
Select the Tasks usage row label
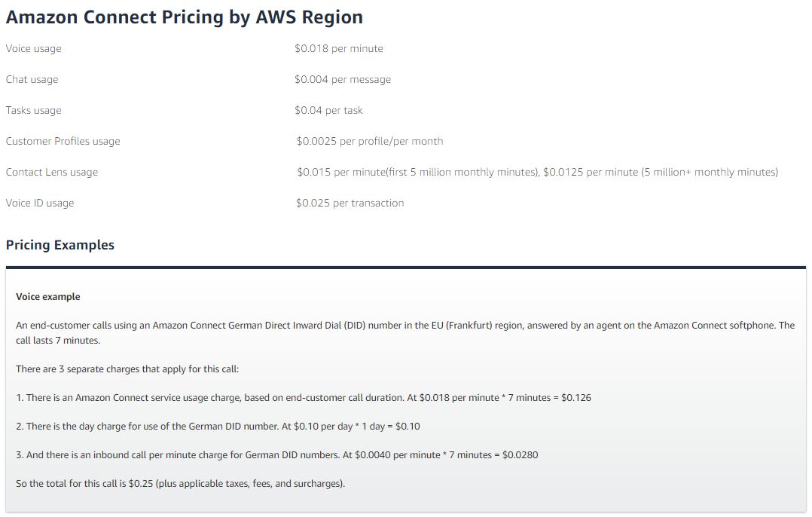[34, 111]
